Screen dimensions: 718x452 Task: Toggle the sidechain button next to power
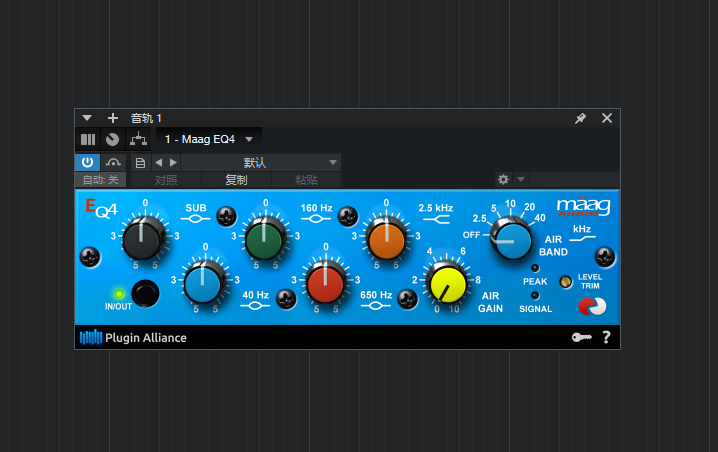pos(113,163)
